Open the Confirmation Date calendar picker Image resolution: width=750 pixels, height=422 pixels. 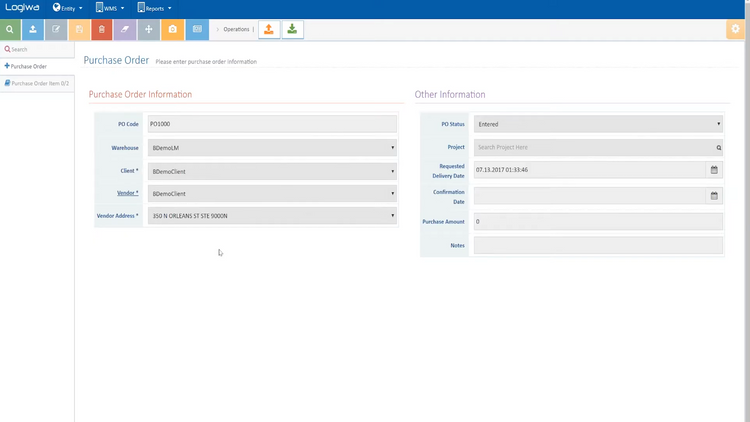pos(714,195)
